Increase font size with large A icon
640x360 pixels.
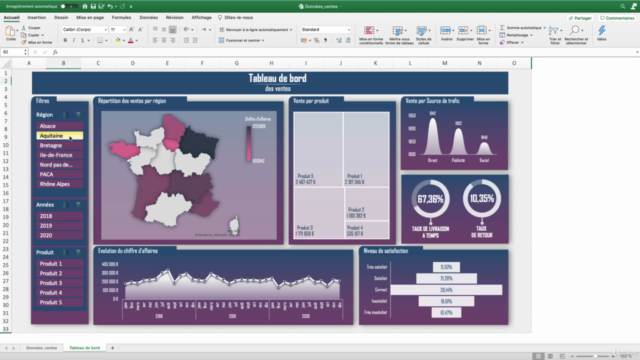click(131, 29)
